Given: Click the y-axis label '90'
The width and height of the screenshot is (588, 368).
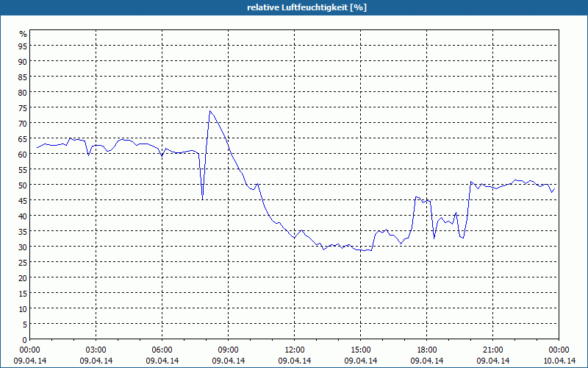Looking at the screenshot, I should click(23, 61).
